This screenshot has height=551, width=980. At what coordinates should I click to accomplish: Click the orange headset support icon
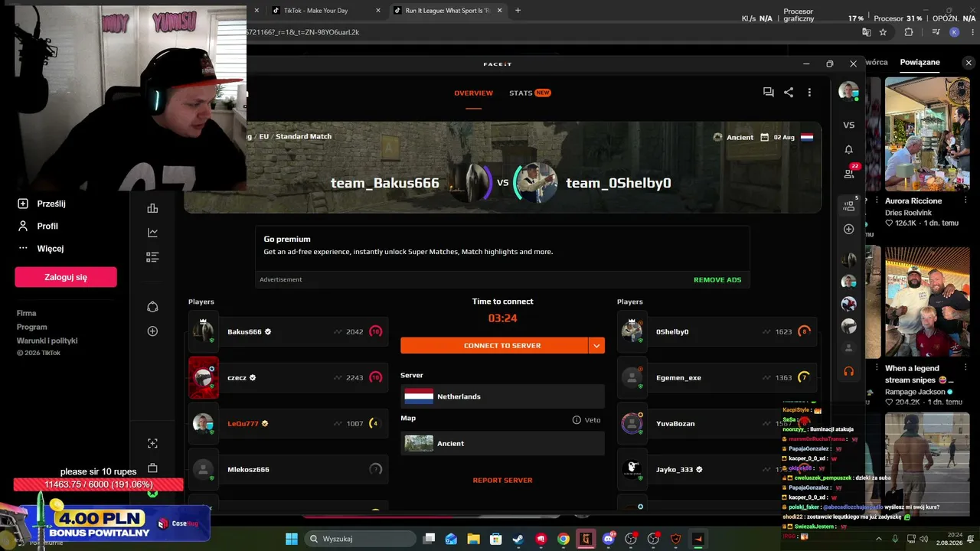point(848,371)
